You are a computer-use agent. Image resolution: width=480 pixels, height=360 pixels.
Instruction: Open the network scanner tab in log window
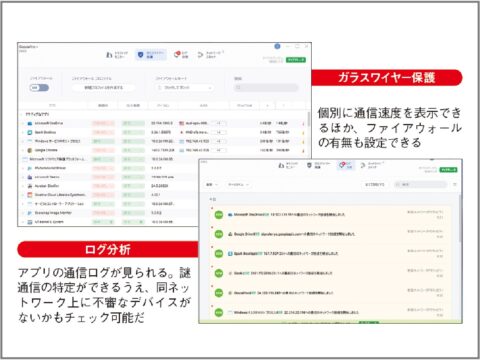coord(372,165)
